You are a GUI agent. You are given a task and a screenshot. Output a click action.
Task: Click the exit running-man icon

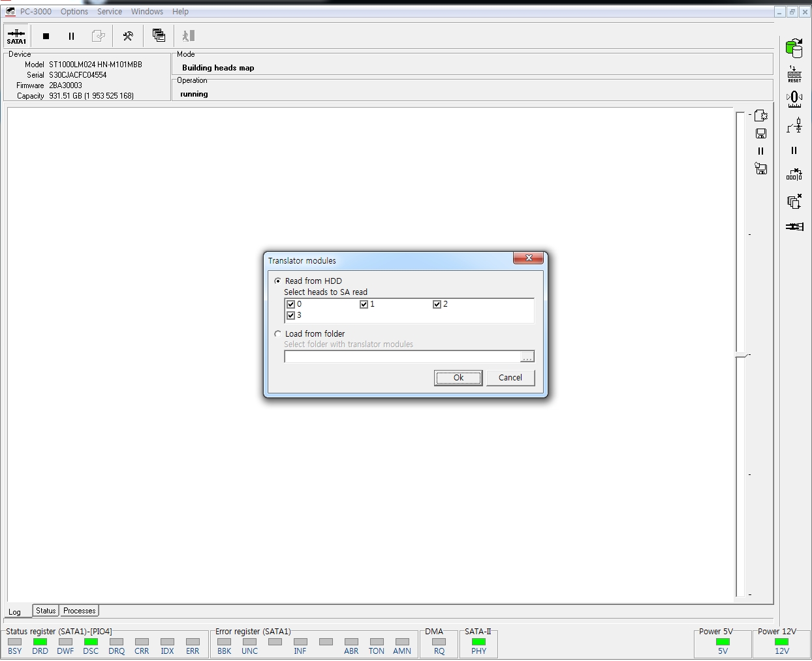(x=188, y=36)
